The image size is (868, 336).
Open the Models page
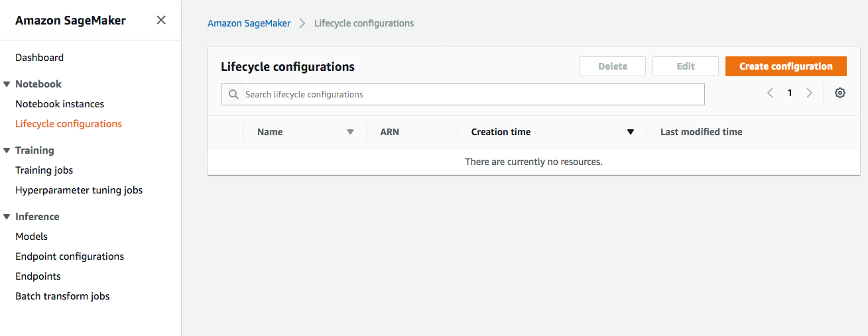[32, 237]
